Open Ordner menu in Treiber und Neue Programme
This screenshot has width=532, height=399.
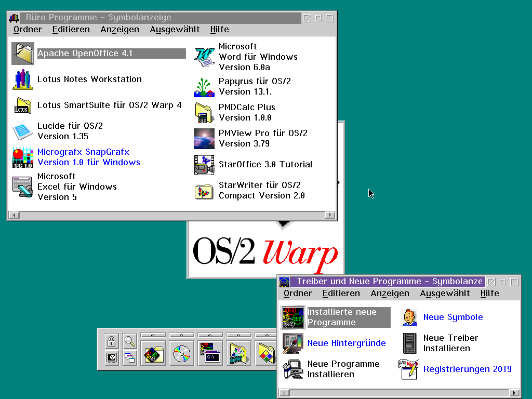click(298, 294)
